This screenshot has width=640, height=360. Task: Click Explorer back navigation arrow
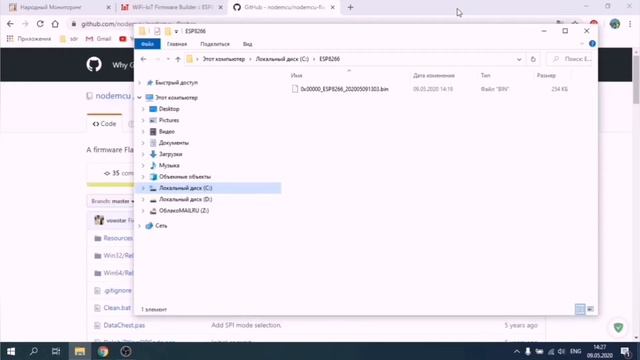pos(143,59)
